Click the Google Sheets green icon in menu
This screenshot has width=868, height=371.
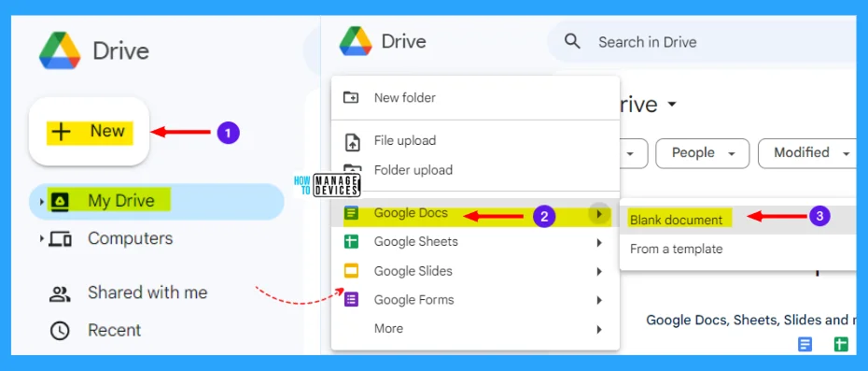tap(352, 242)
